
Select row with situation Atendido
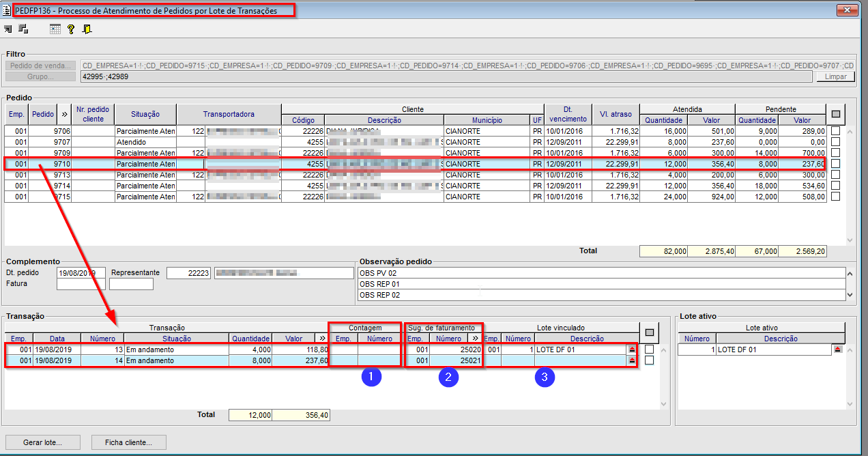pos(415,142)
